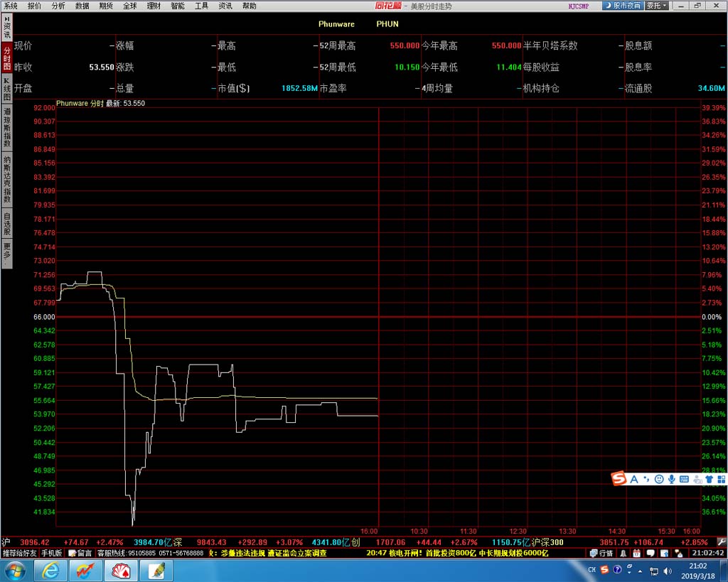Open the 20:47 核电开闸 news headline

(457, 554)
